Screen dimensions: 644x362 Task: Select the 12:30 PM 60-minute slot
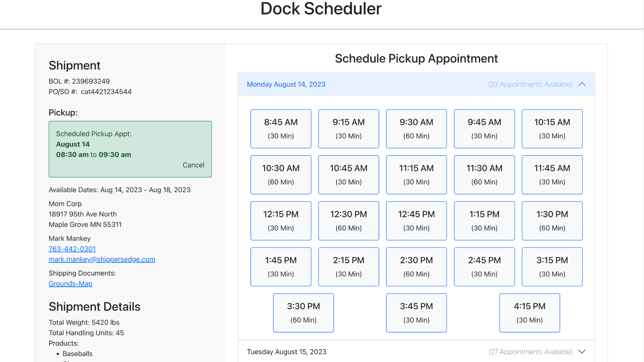tap(348, 221)
